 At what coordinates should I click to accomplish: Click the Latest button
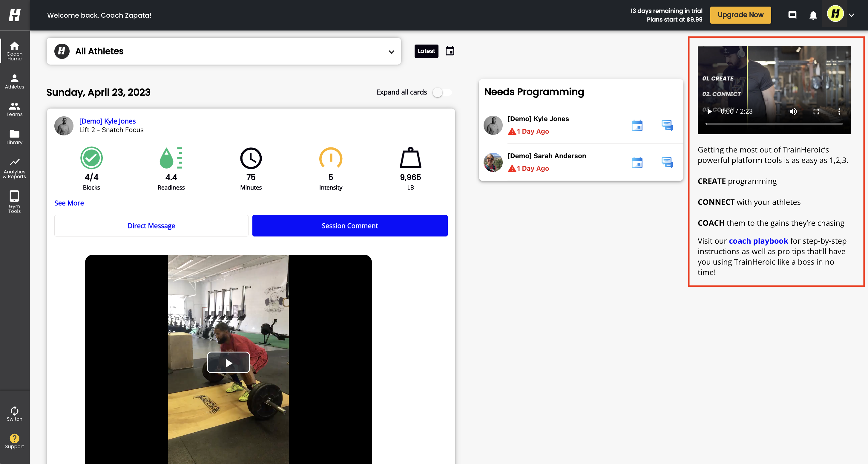point(426,51)
